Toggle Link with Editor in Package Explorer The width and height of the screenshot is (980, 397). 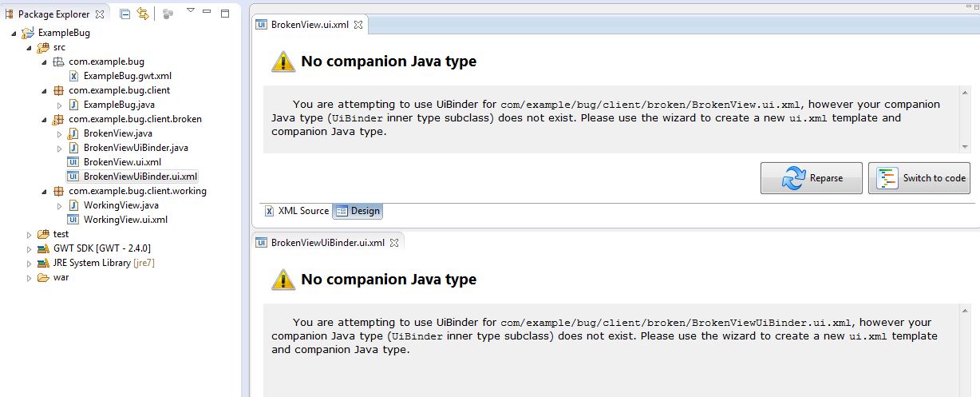143,14
